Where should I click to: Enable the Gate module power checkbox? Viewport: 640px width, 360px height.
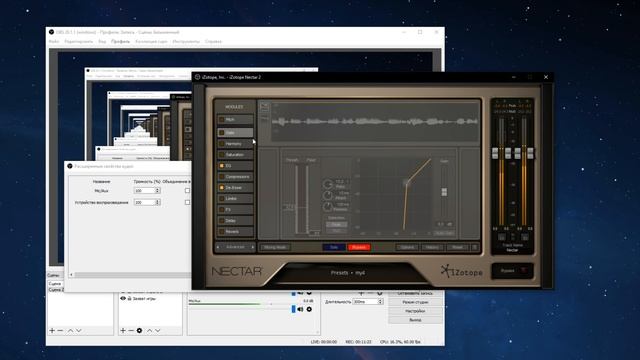[x=222, y=133]
